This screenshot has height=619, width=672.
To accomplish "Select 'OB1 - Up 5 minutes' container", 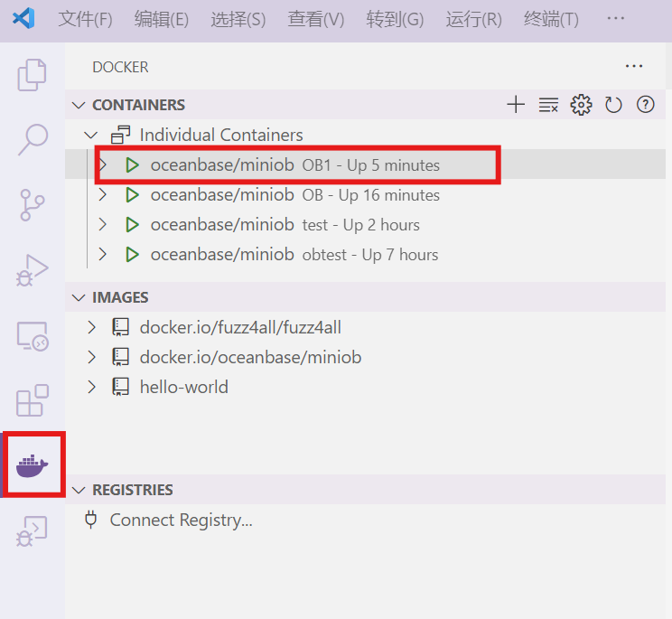I will (370, 165).
